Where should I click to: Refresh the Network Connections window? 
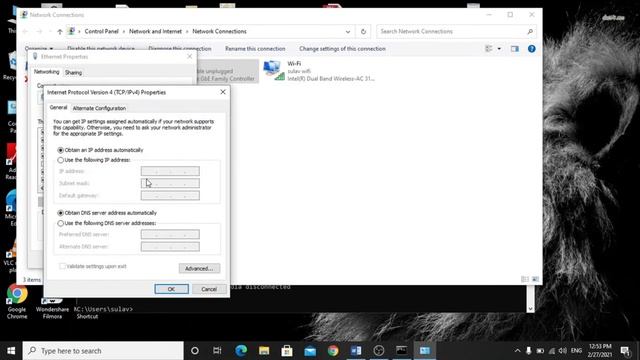point(363,31)
